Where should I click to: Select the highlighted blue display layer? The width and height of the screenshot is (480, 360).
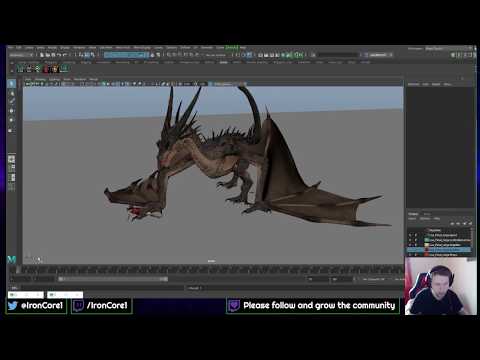coord(439,250)
